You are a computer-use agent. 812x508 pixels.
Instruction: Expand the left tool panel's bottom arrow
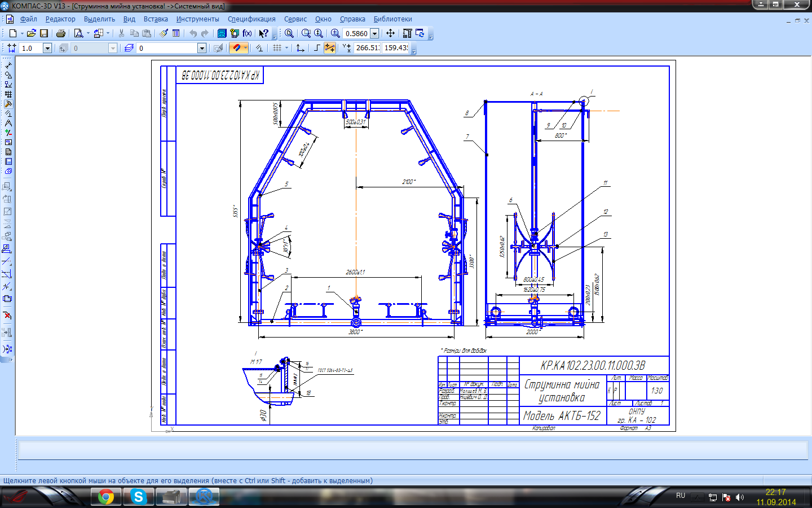[10, 360]
